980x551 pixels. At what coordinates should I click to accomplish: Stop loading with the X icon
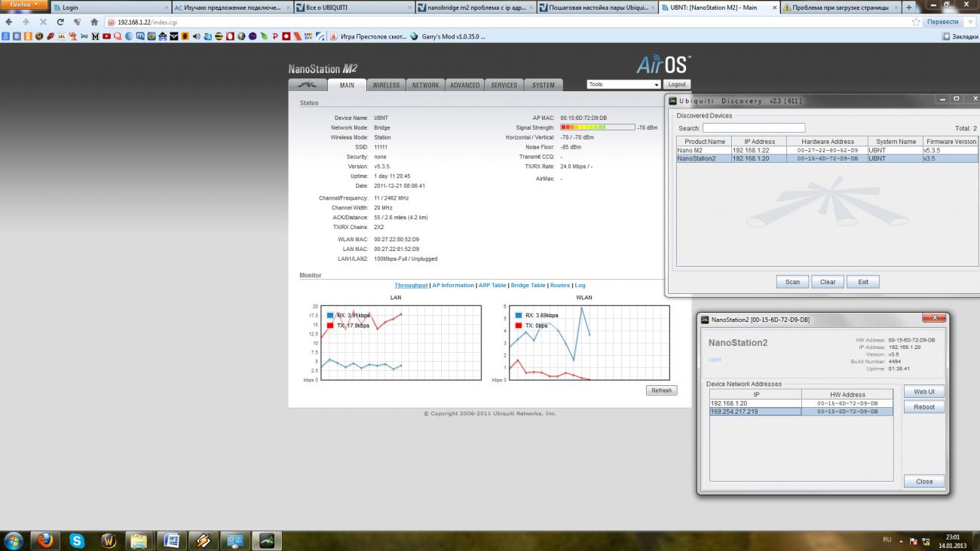pos(42,22)
